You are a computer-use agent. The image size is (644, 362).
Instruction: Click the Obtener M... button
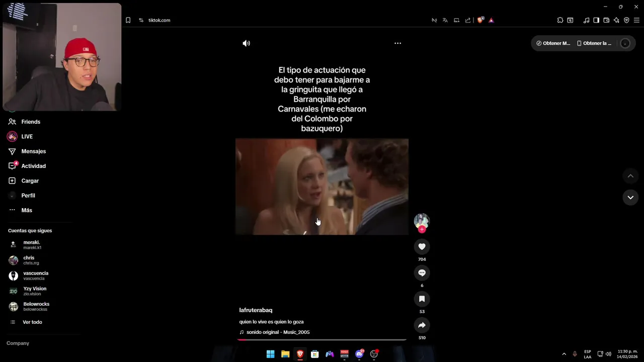553,43
